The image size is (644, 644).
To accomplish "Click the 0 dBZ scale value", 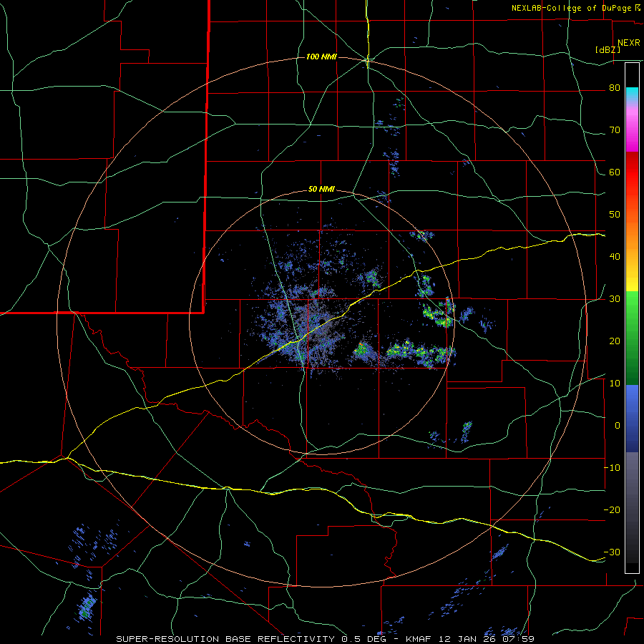I will (x=618, y=426).
